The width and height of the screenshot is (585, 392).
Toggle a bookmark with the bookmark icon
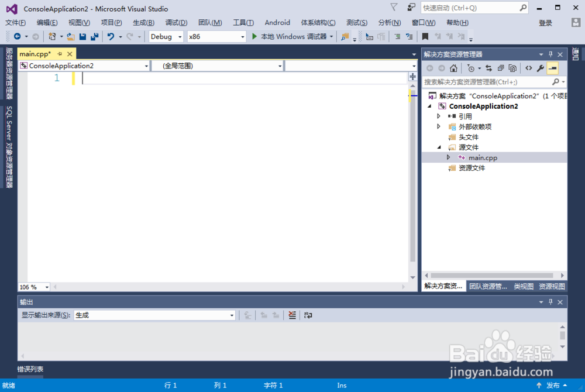click(425, 36)
